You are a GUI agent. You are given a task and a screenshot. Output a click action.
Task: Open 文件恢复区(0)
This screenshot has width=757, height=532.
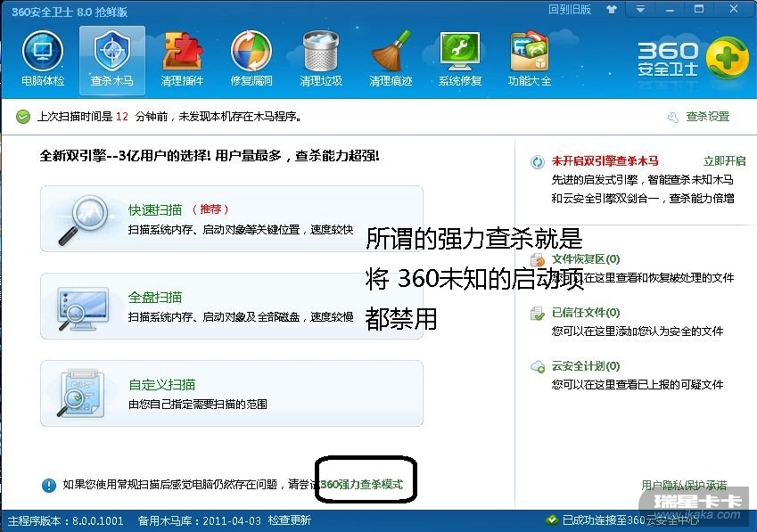coord(586,259)
